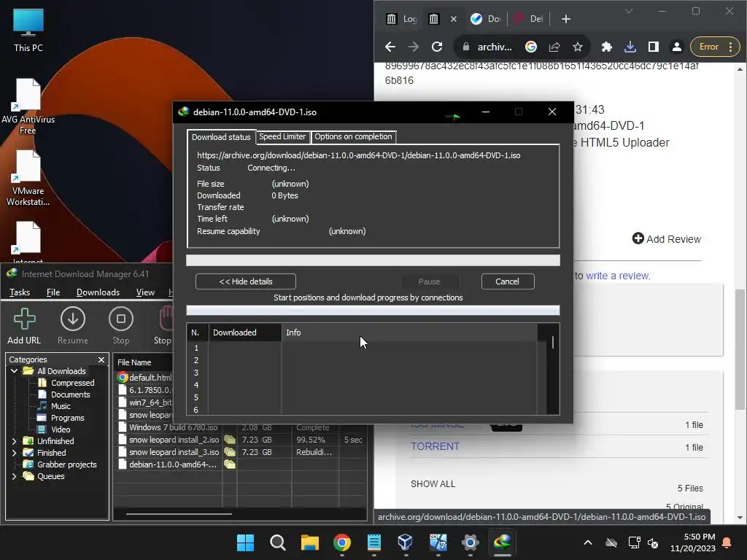Image resolution: width=747 pixels, height=560 pixels.
Task: Show hidden tray icons chevron
Action: click(x=588, y=542)
